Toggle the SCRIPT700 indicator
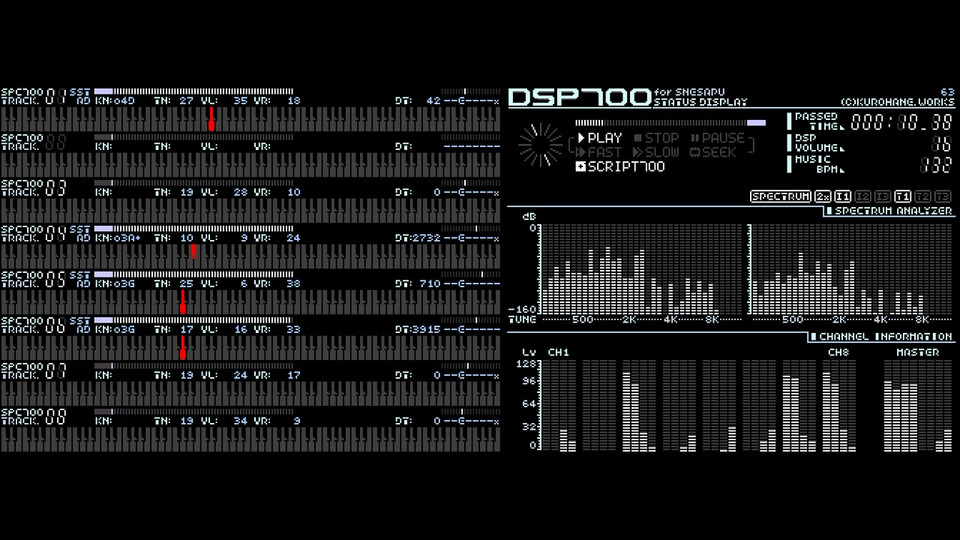Screen dimensions: 960x540 point(620,167)
